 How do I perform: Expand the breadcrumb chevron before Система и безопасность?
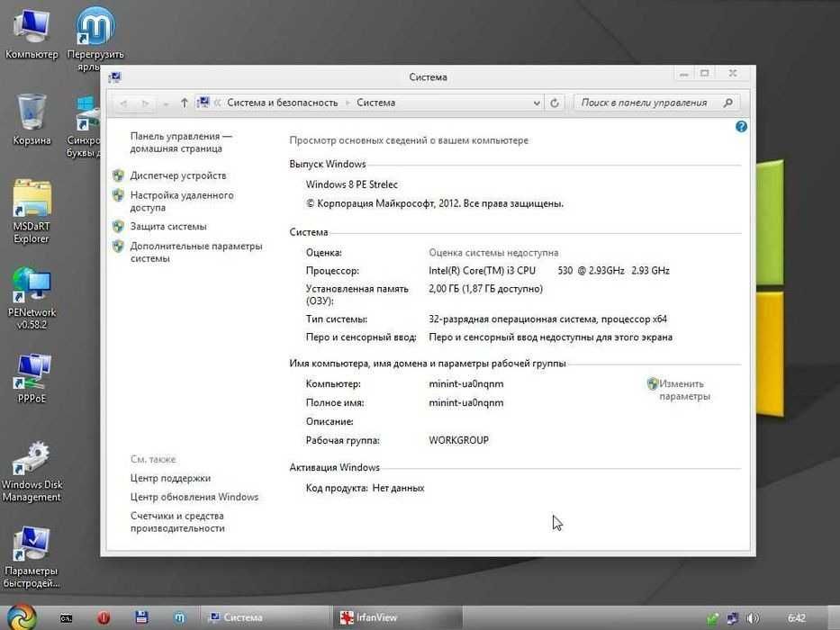(x=218, y=103)
